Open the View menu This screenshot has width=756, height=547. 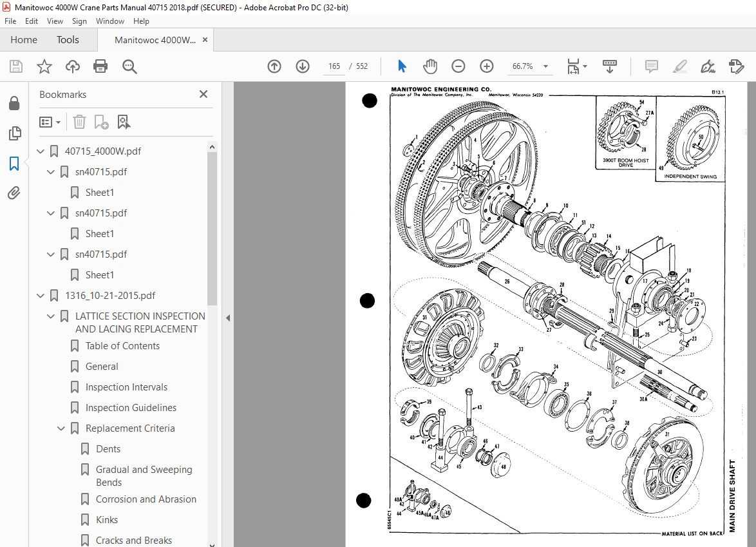tap(55, 21)
